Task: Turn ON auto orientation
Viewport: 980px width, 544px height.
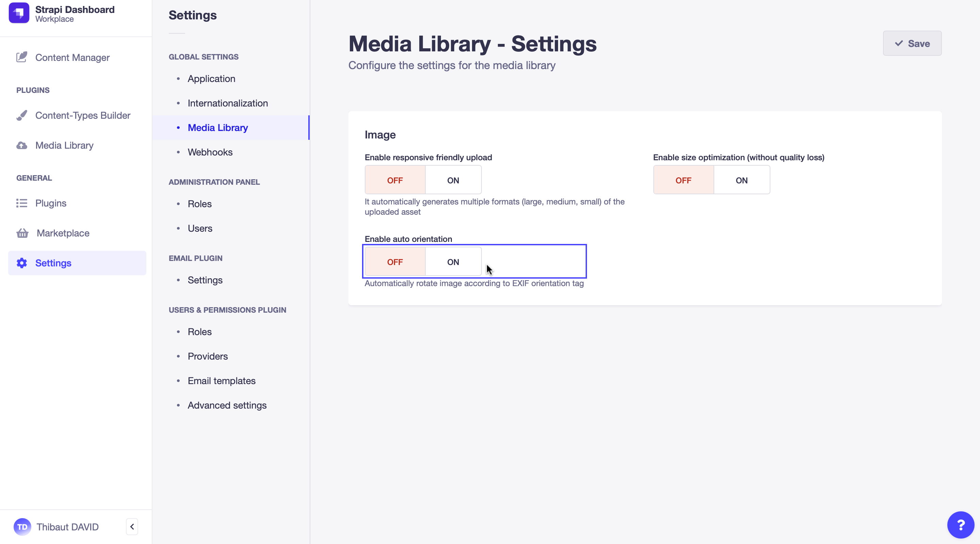Action: [453, 262]
